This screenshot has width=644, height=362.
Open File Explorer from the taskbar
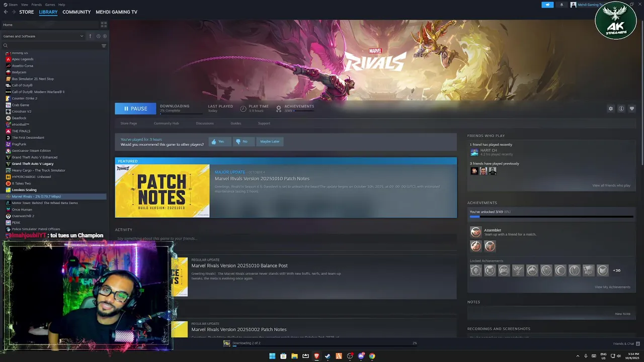[294, 356]
